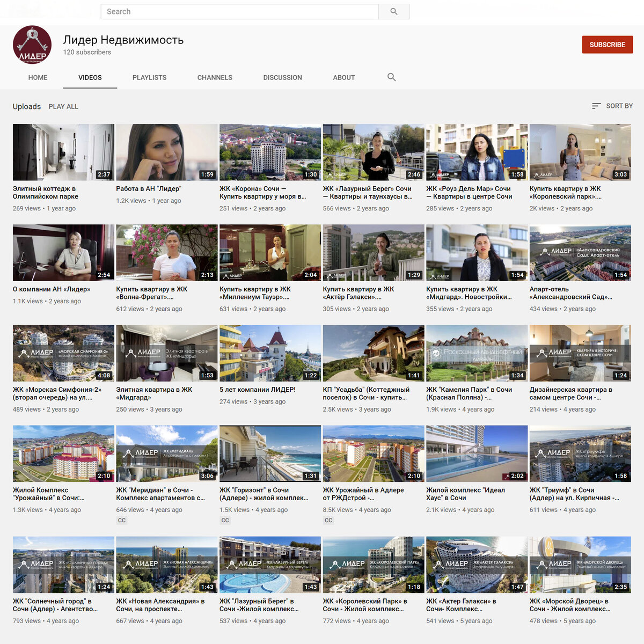The width and height of the screenshot is (644, 644).
Task: Open ЖК «Роуз Дель Мар» Сочи title
Action: (x=470, y=193)
